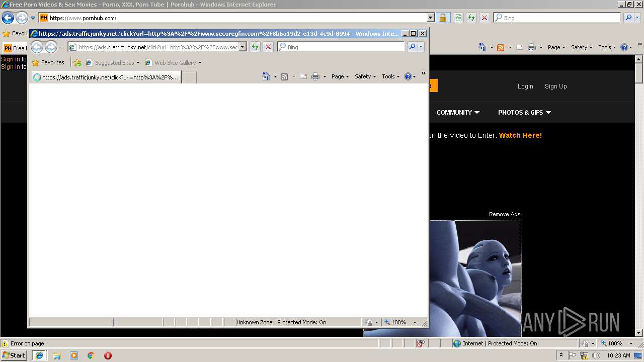Screen dimensions: 644x362
Task: Click the Unknown Zone Protected Mode text
Action: point(281,322)
